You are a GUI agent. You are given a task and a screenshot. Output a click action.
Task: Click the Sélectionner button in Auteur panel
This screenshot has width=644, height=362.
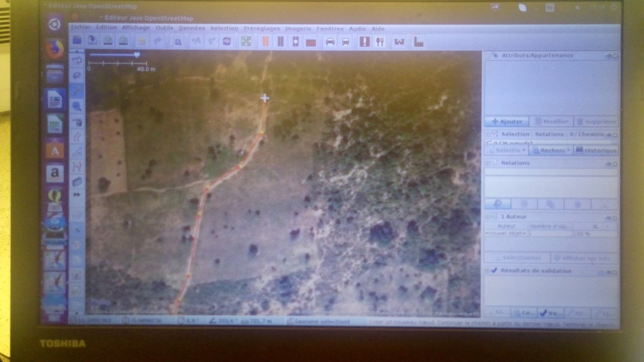[x=517, y=258]
